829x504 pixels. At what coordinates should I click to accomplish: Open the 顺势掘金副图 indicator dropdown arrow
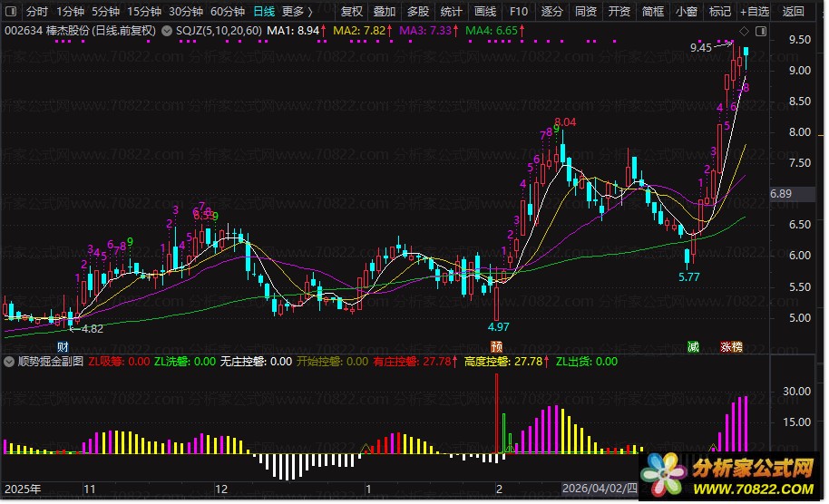tap(9, 362)
